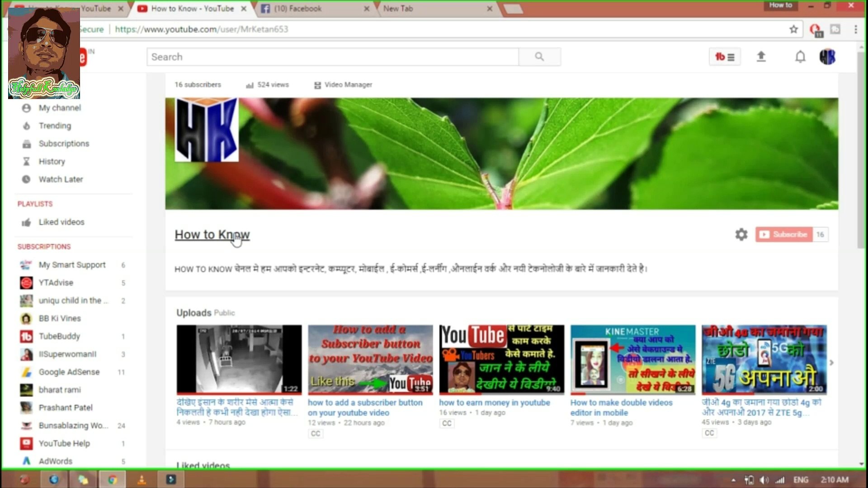Click inside the YouTube search field

click(x=332, y=57)
